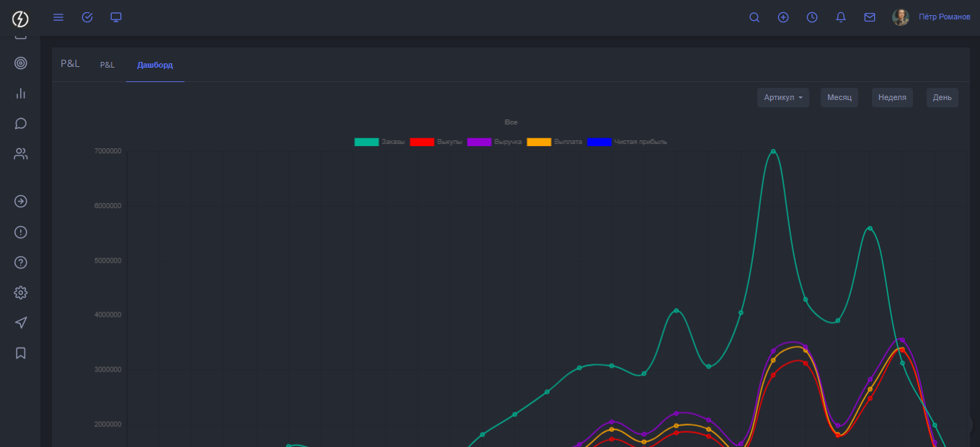Screen dimensions: 980x447
Task: Select the Дашборд tab
Action: (155, 65)
